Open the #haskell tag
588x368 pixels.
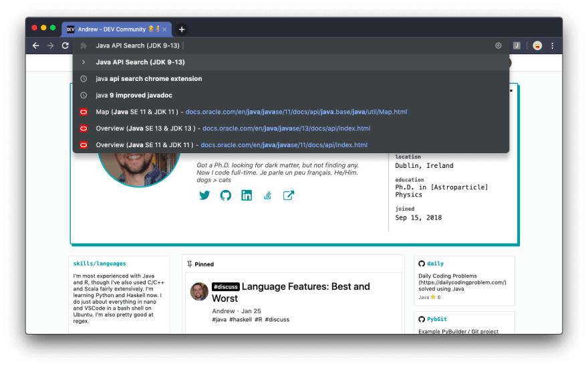[241, 320]
